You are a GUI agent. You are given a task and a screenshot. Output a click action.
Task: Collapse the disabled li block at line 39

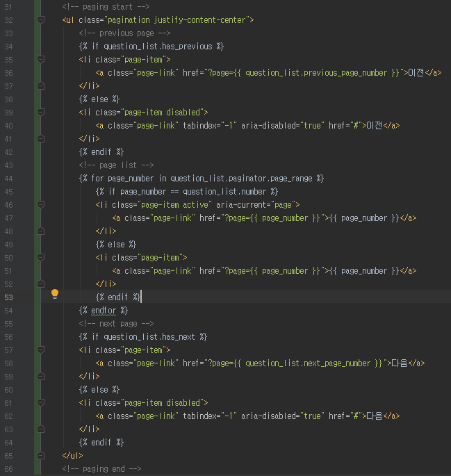(41, 113)
